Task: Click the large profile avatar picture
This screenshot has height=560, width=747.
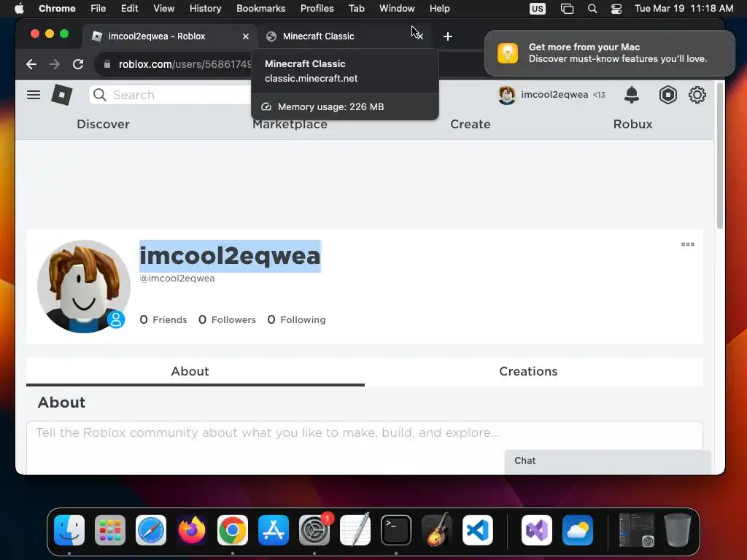Action: (x=84, y=286)
